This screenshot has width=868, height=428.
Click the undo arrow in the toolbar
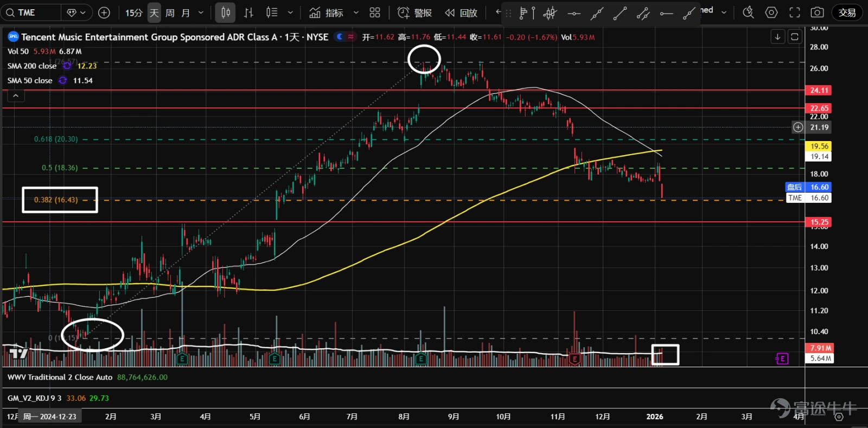click(x=499, y=12)
